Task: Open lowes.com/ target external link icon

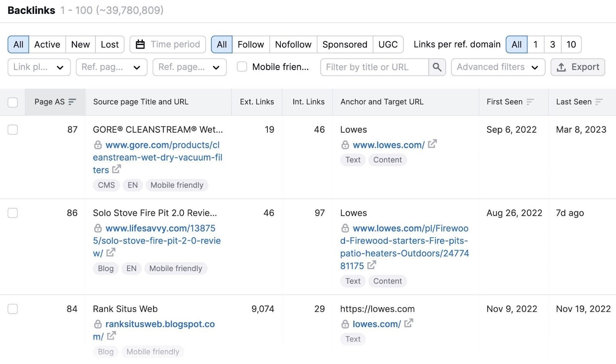Action: (408, 323)
